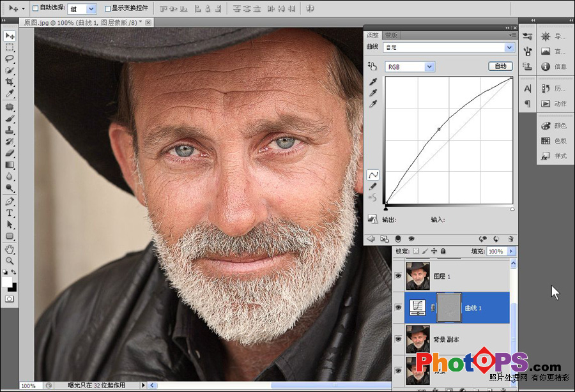
Task: Switch to the 蒙版 tab
Action: tap(391, 35)
